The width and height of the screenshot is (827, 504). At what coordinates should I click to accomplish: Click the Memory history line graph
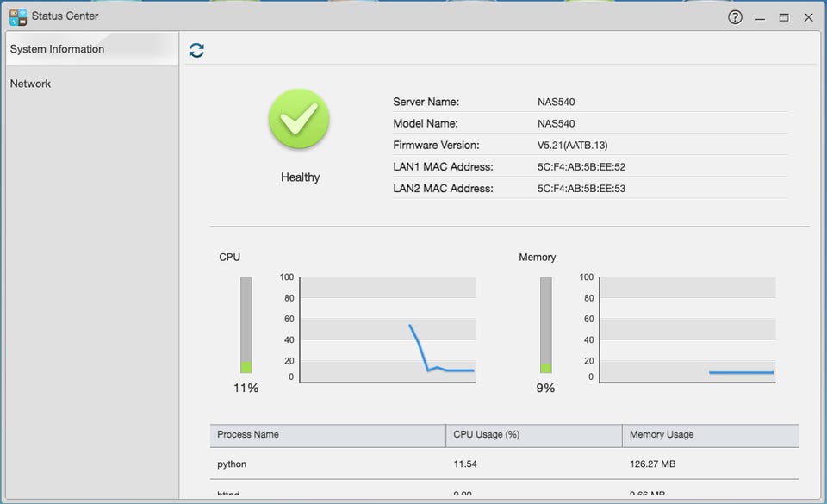[x=687, y=329]
